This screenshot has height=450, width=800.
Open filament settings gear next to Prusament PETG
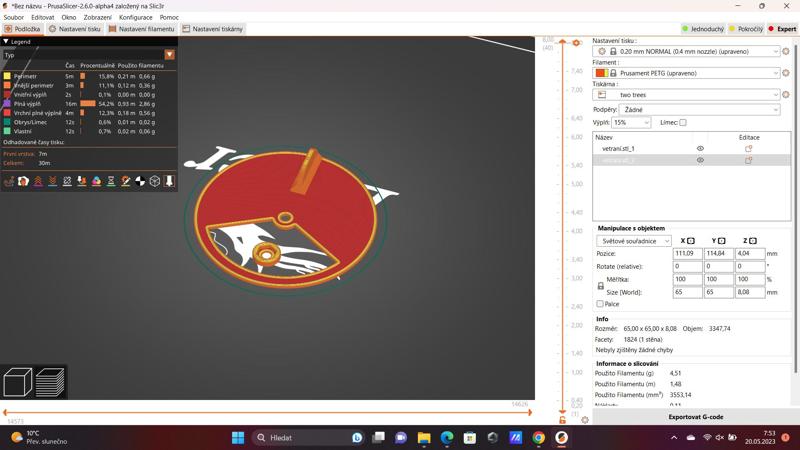[x=786, y=73]
